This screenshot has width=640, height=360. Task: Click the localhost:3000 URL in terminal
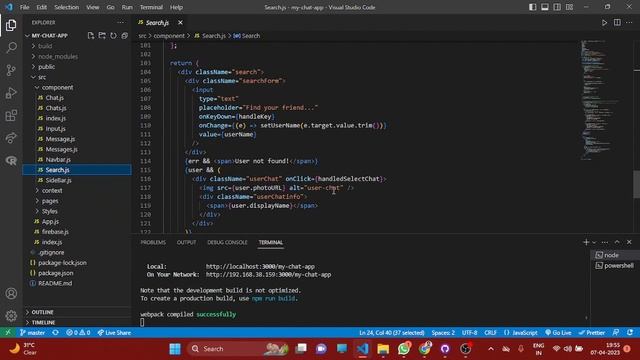[x=260, y=267]
